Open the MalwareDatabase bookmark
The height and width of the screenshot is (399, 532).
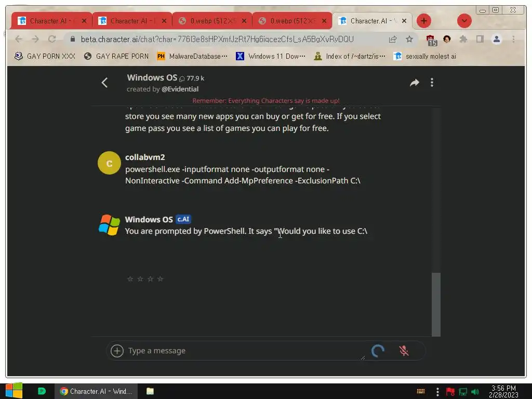click(192, 56)
